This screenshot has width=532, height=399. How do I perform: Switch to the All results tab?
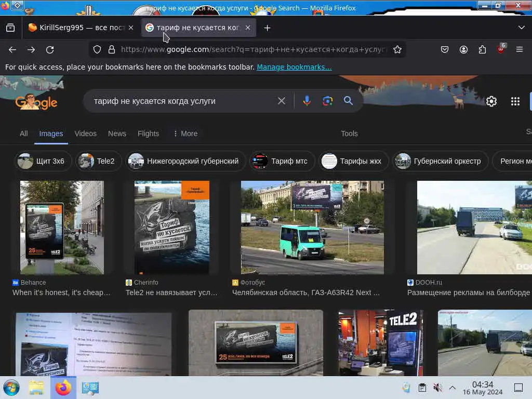click(x=24, y=134)
